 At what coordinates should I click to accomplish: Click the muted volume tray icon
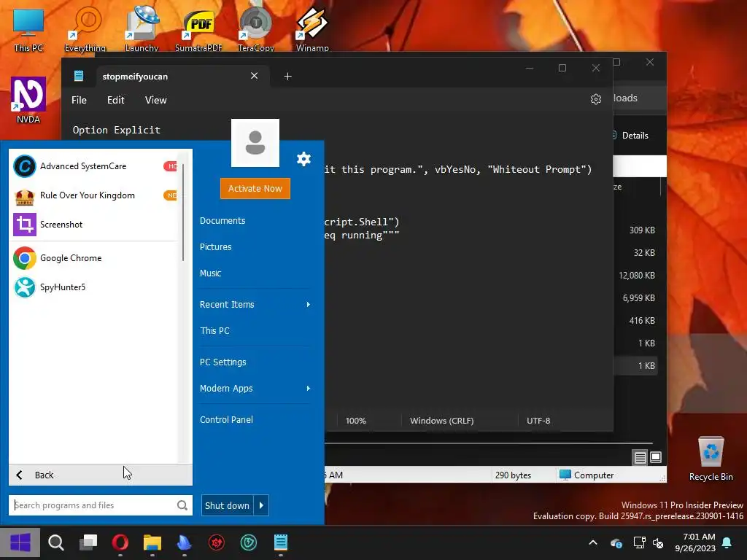658,542
